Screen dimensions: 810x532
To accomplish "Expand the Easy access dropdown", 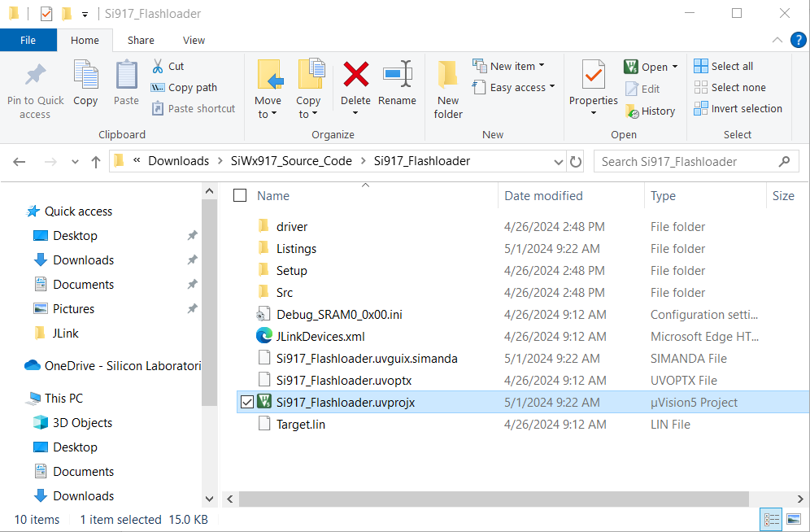I will pos(552,86).
